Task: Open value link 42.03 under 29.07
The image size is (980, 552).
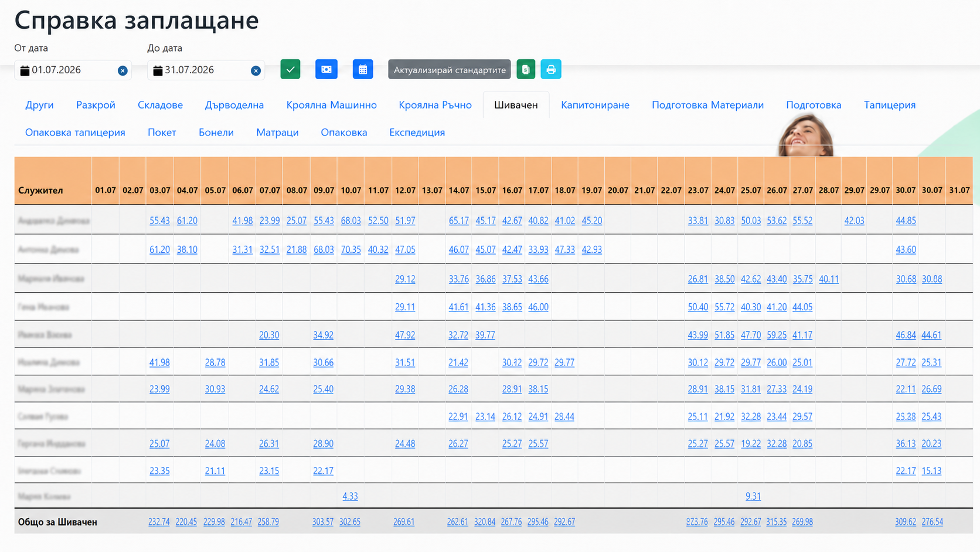Action: (x=854, y=221)
